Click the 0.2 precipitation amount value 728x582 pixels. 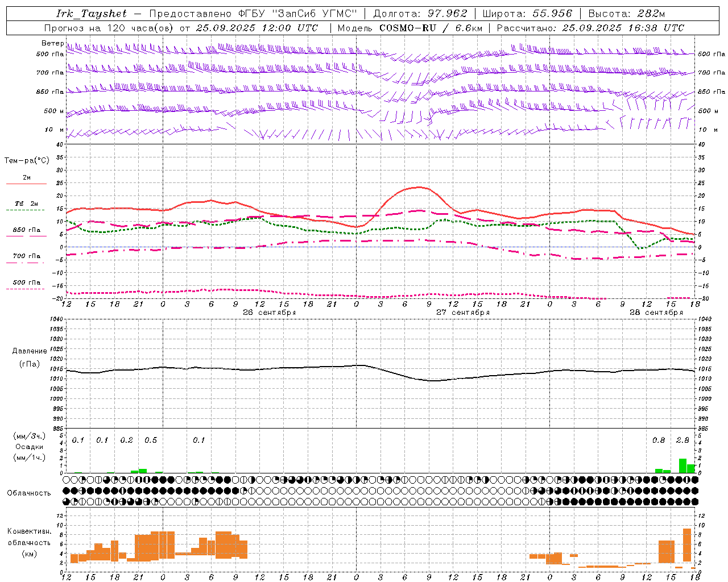pos(126,440)
